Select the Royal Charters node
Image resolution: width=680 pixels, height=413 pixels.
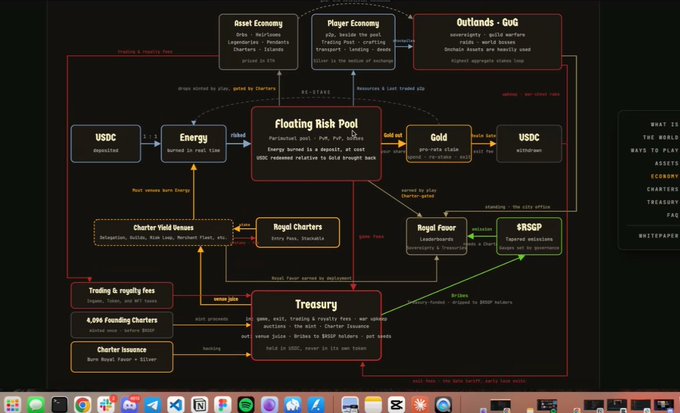(298, 232)
